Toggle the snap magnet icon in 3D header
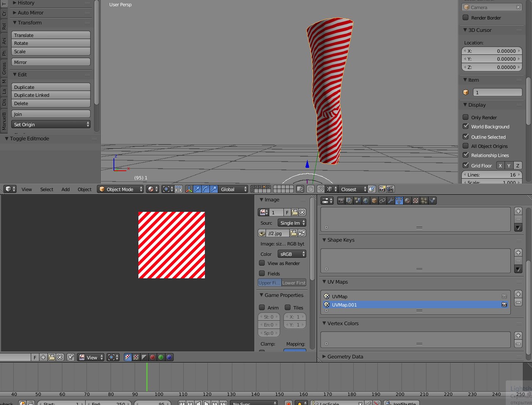 [x=321, y=189]
